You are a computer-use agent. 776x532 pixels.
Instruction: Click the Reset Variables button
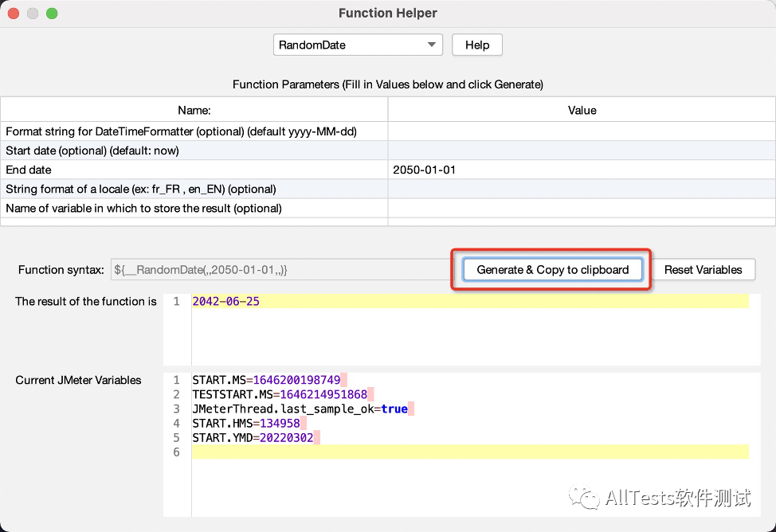click(x=703, y=270)
